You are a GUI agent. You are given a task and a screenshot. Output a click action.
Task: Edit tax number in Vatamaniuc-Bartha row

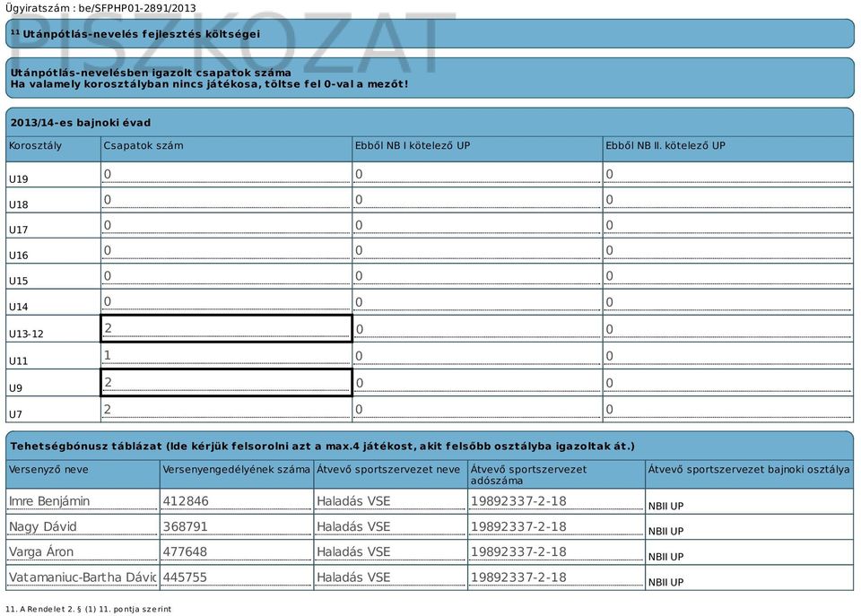556,577
